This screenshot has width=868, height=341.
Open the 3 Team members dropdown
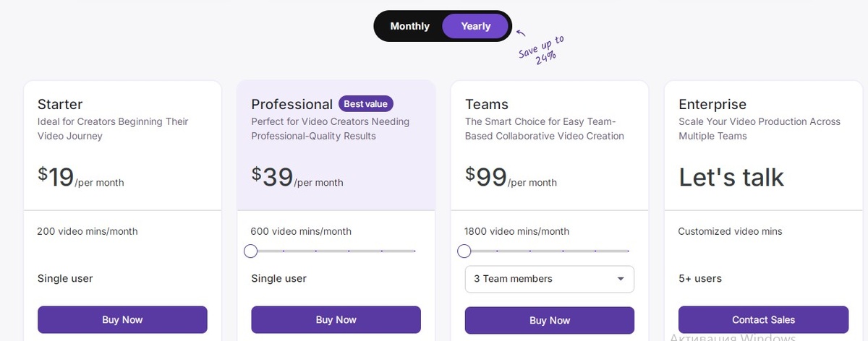[x=549, y=279]
